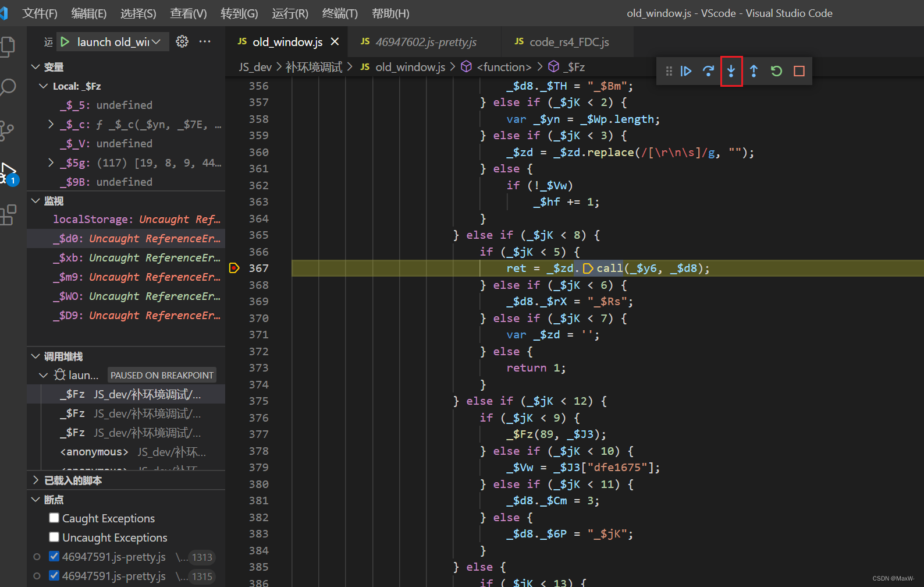Select the _$WO watch expression
Screen dimensions: 924x587
click(126, 296)
